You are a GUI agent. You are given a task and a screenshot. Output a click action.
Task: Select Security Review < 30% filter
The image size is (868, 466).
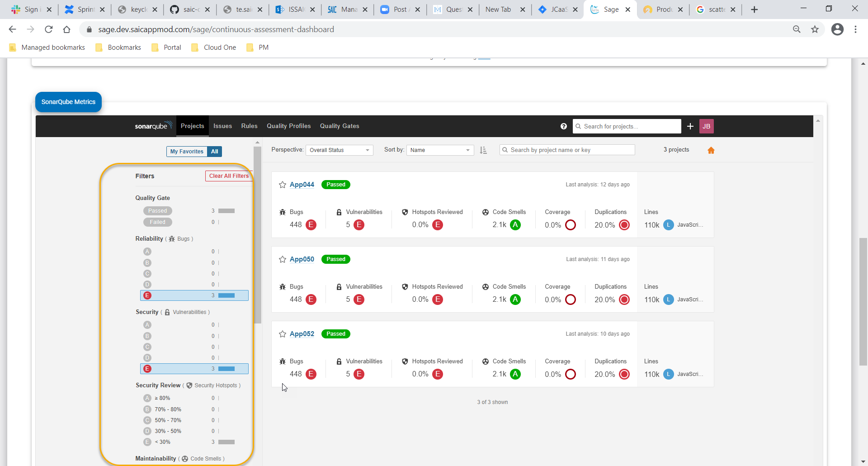point(194,442)
